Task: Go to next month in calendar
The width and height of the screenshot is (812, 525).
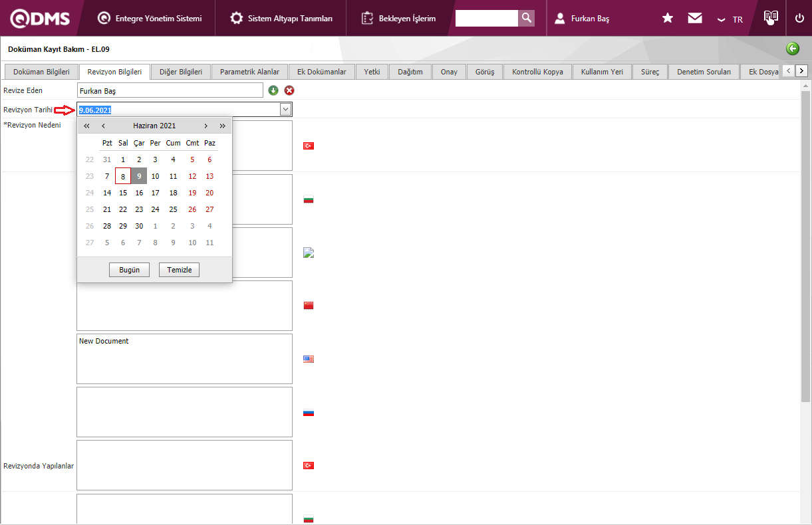Action: click(x=206, y=126)
